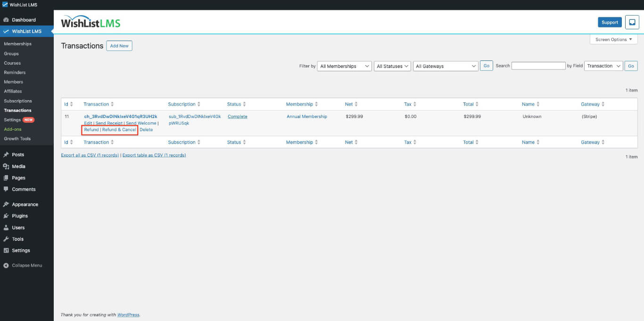Go to Members in sidebar menu
This screenshot has height=321, width=644.
pos(14,82)
